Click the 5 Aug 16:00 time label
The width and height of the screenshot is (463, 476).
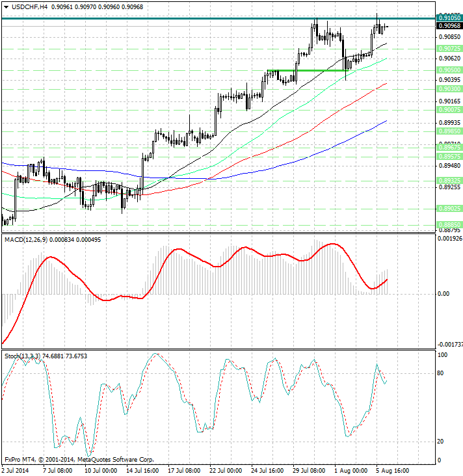(392, 471)
